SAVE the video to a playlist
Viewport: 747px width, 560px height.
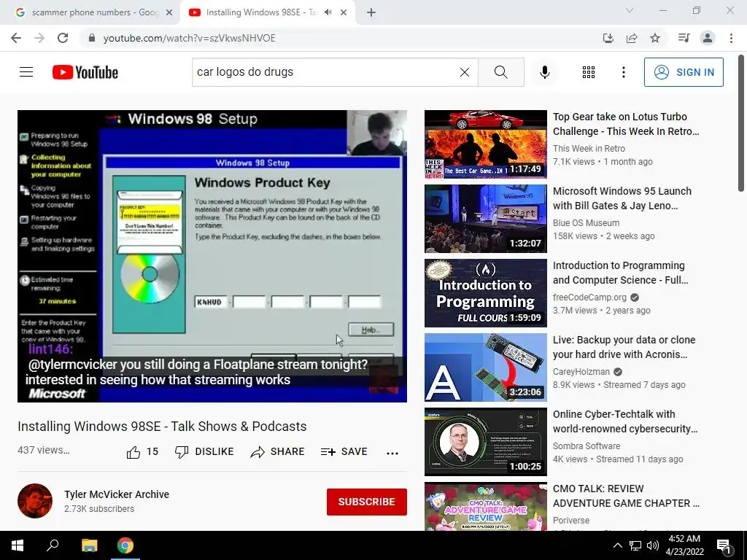[344, 452]
